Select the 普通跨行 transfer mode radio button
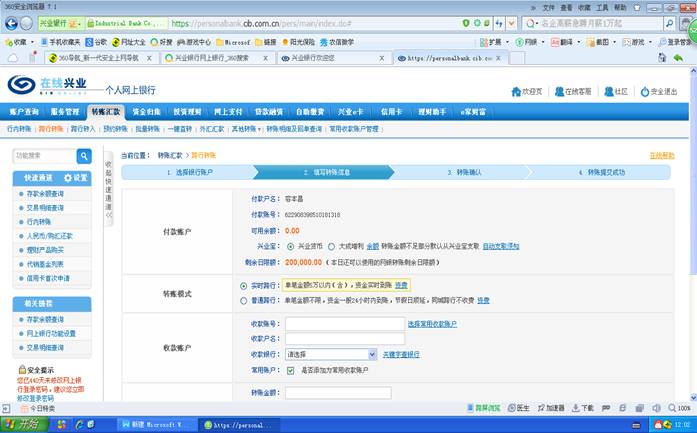The image size is (697, 433). [244, 300]
